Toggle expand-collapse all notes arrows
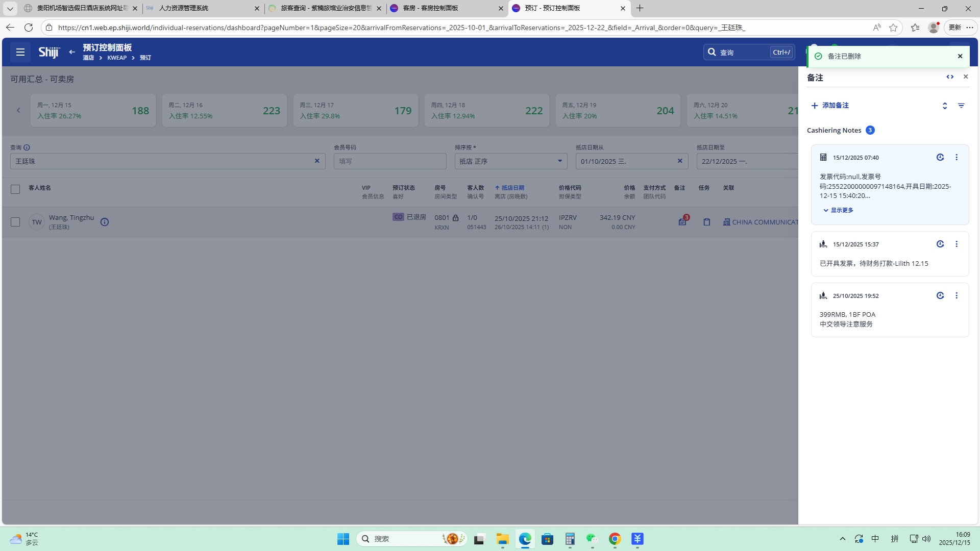The height and width of the screenshot is (551, 980). (x=945, y=106)
